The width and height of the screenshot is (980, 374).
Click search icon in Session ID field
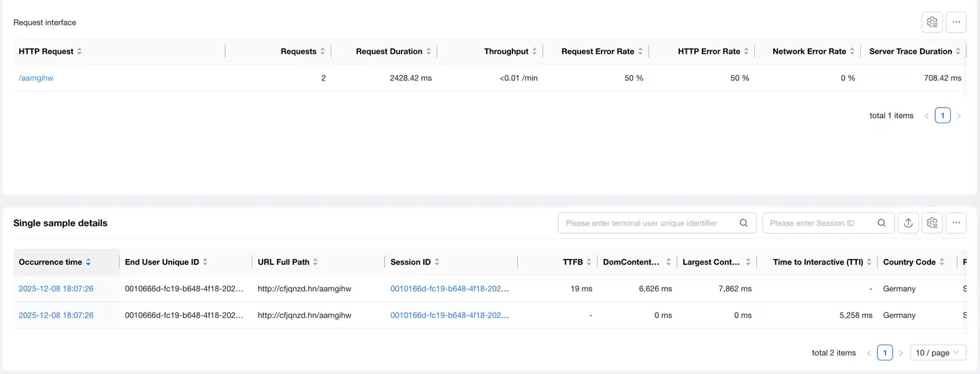[x=881, y=223]
